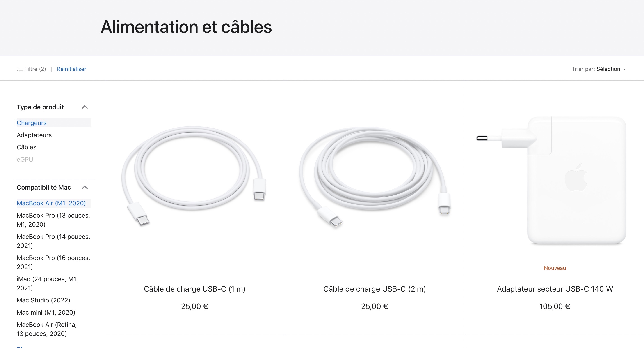Select the Câbles filter
This screenshot has width=644, height=348.
(27, 147)
